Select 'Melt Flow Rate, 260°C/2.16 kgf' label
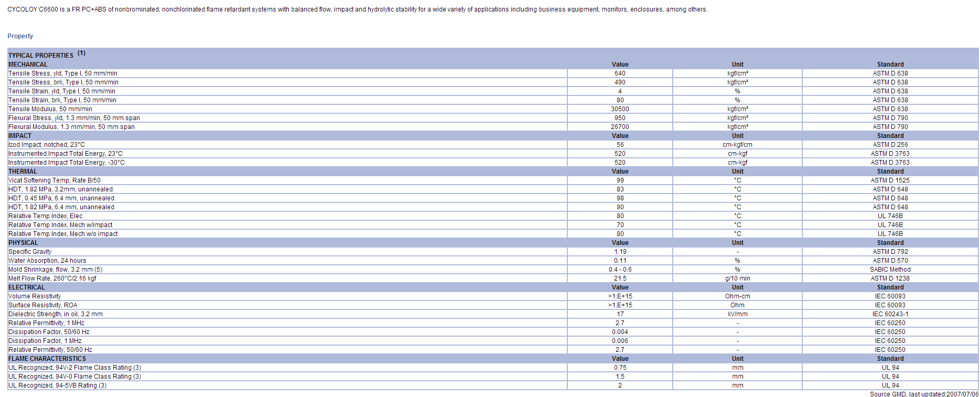 tap(52, 278)
